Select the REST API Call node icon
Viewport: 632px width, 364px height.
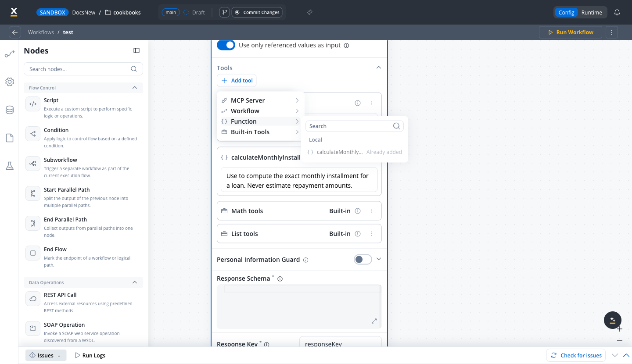pyautogui.click(x=33, y=299)
